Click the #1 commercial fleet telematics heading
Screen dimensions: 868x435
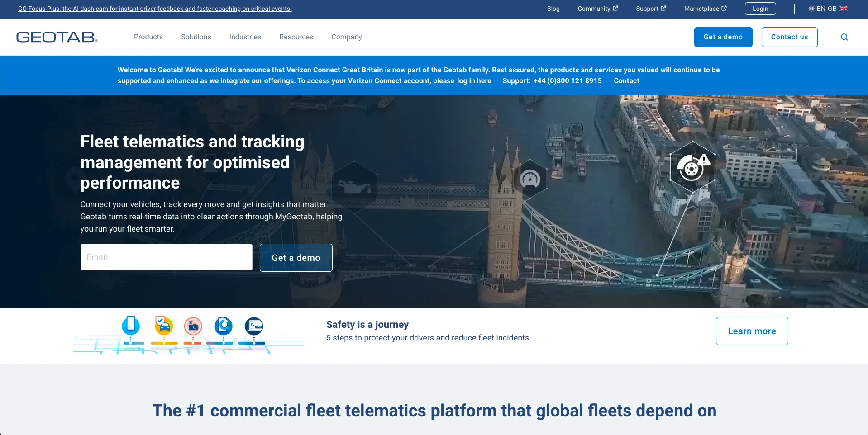tap(434, 411)
